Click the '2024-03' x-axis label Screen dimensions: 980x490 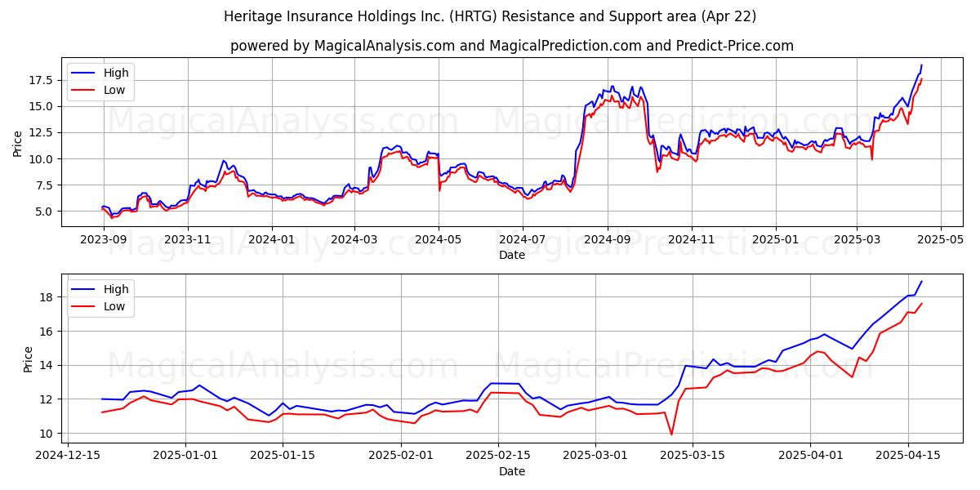click(x=354, y=240)
